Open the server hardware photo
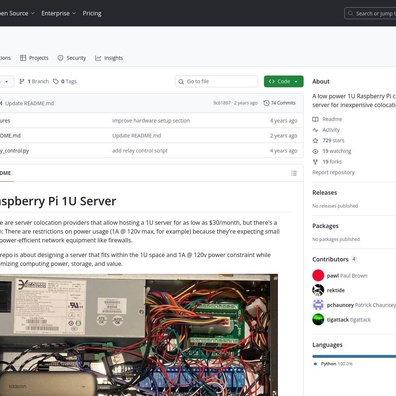The image size is (396, 396). [x=139, y=335]
